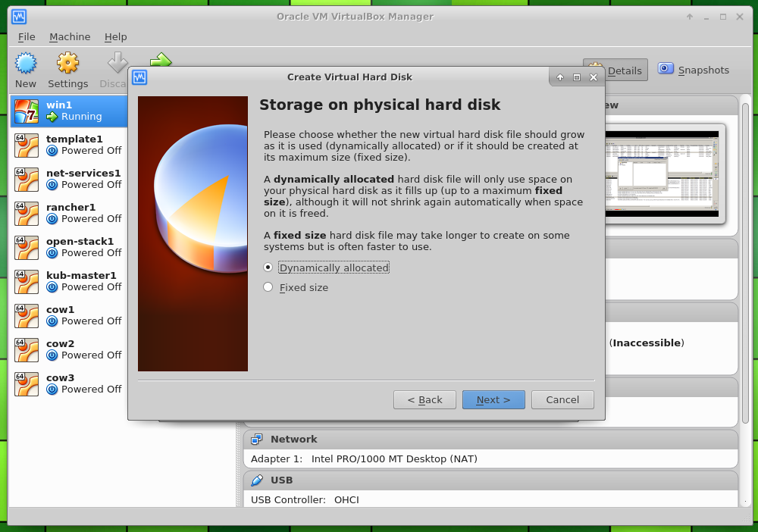Click the win1 preview thumbnail
Screen dimensions: 758x532
[662, 174]
